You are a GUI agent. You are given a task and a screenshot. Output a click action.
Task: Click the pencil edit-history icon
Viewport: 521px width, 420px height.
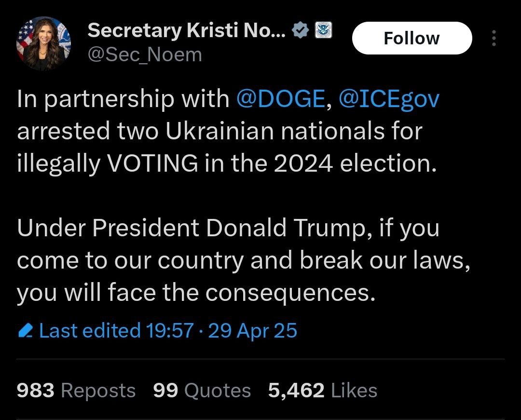coord(25,331)
